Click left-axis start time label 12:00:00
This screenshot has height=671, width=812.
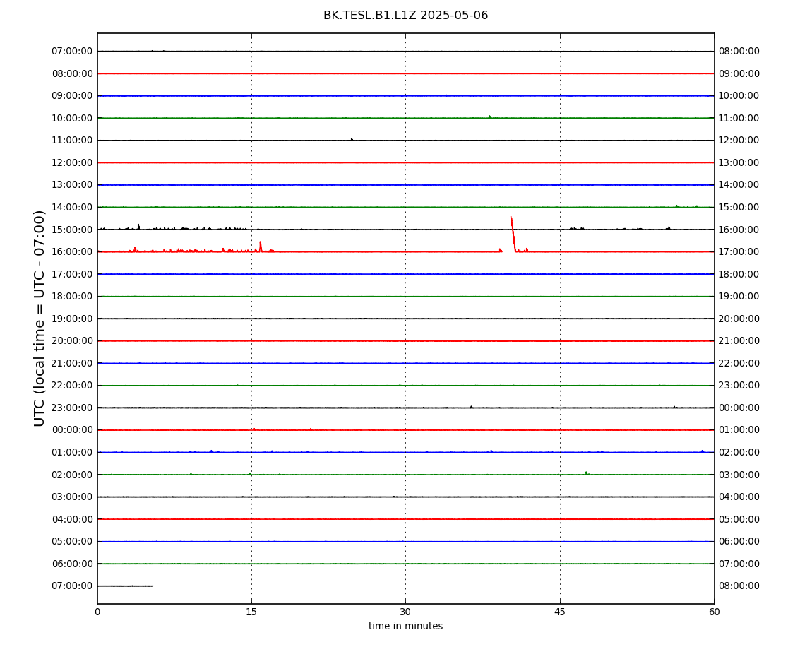tap(73, 162)
